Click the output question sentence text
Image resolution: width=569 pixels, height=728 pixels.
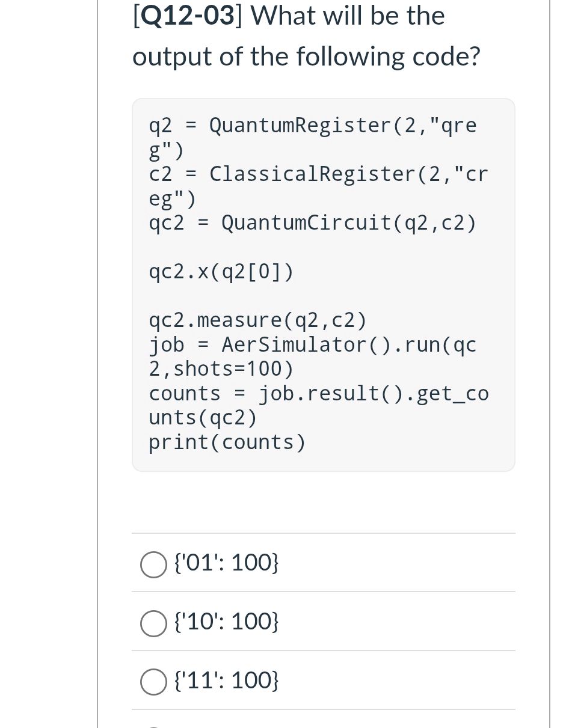(306, 55)
